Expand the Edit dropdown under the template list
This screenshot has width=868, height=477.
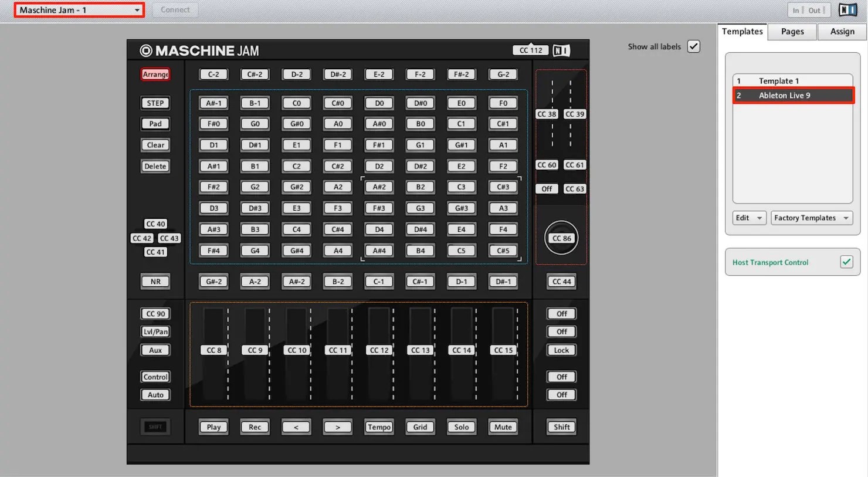click(748, 218)
